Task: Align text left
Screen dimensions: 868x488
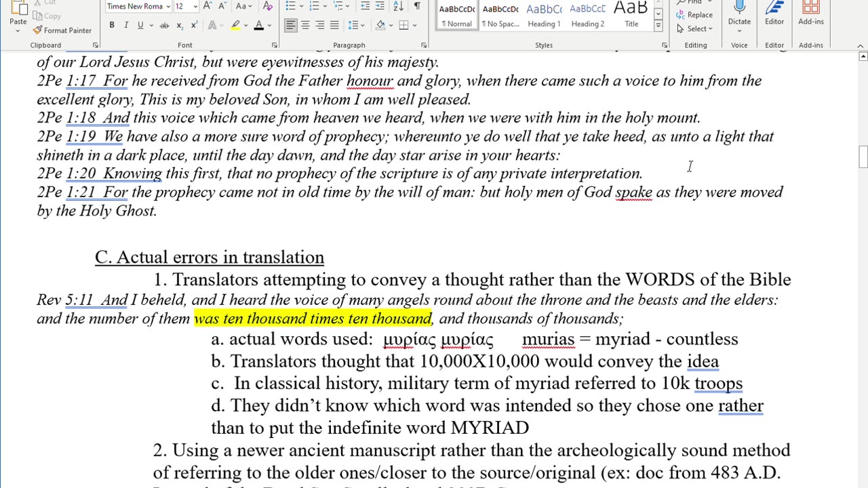Action: (290, 26)
